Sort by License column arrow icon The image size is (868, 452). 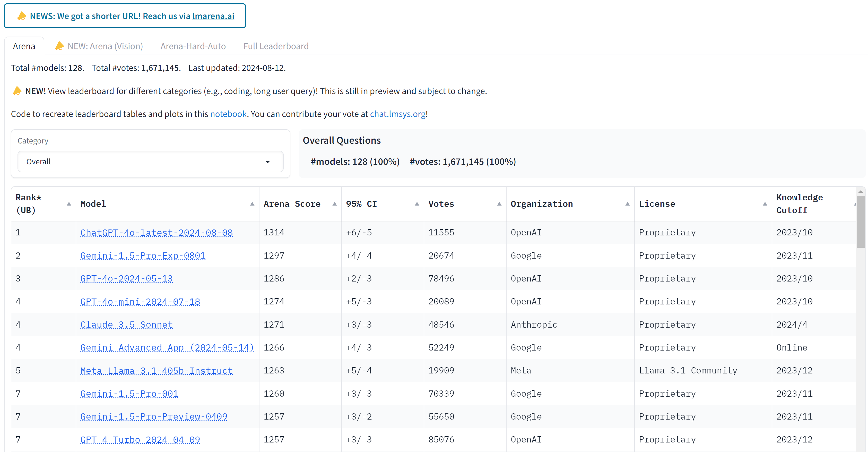click(765, 204)
